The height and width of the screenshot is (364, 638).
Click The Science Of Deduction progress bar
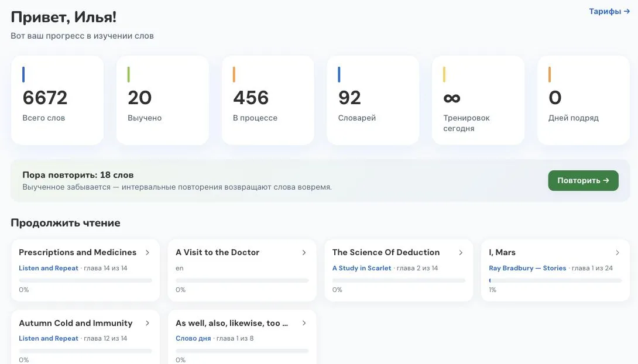click(399, 280)
